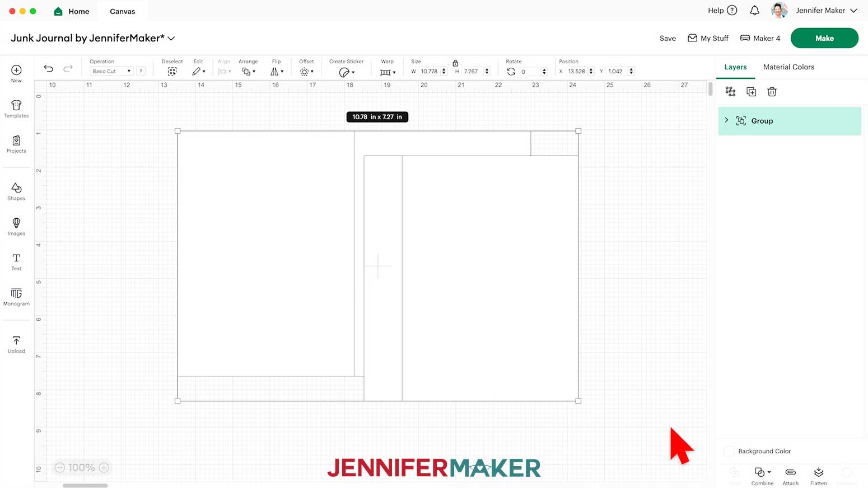
Task: Undo the last action
Action: tap(49, 69)
